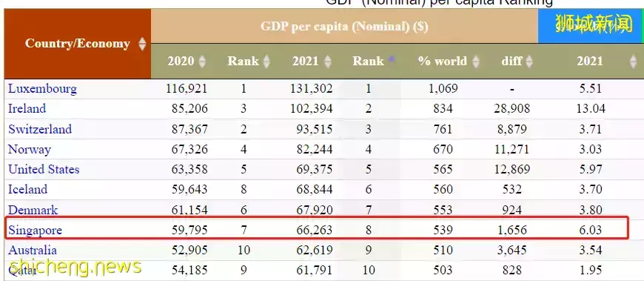Open the Singapore country link
The height and width of the screenshot is (281, 644).
pos(35,230)
